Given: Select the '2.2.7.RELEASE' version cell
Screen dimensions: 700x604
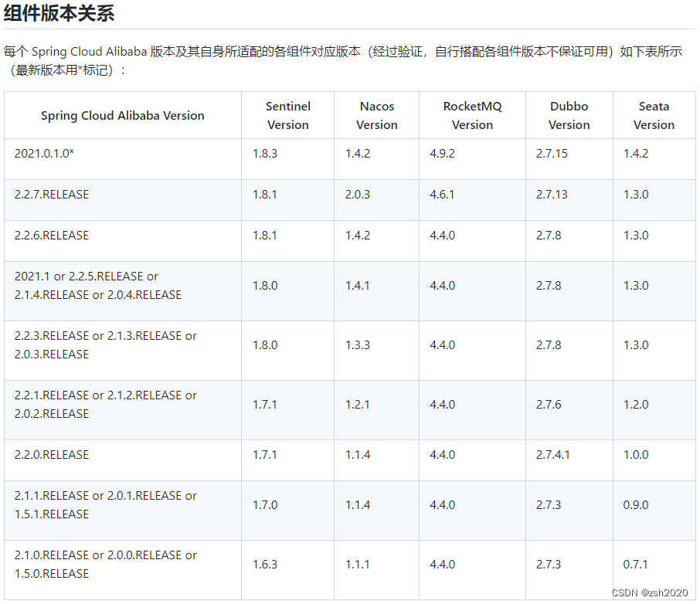Looking at the screenshot, I should 123,200.
